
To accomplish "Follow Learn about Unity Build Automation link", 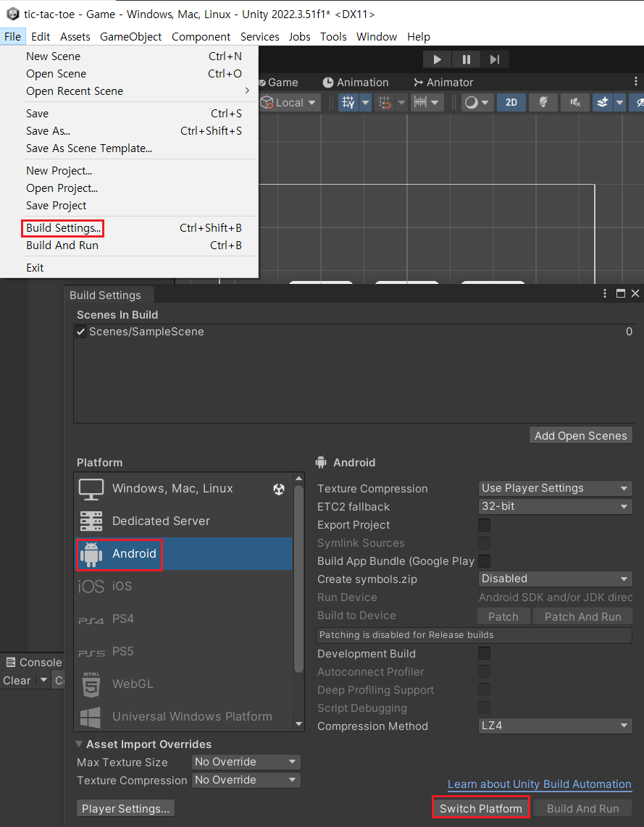I will pyautogui.click(x=539, y=784).
